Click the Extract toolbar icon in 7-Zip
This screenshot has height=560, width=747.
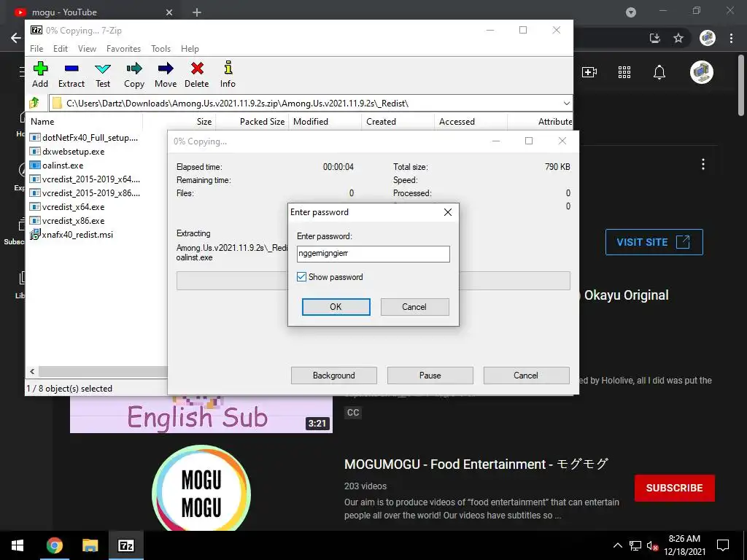click(x=71, y=74)
